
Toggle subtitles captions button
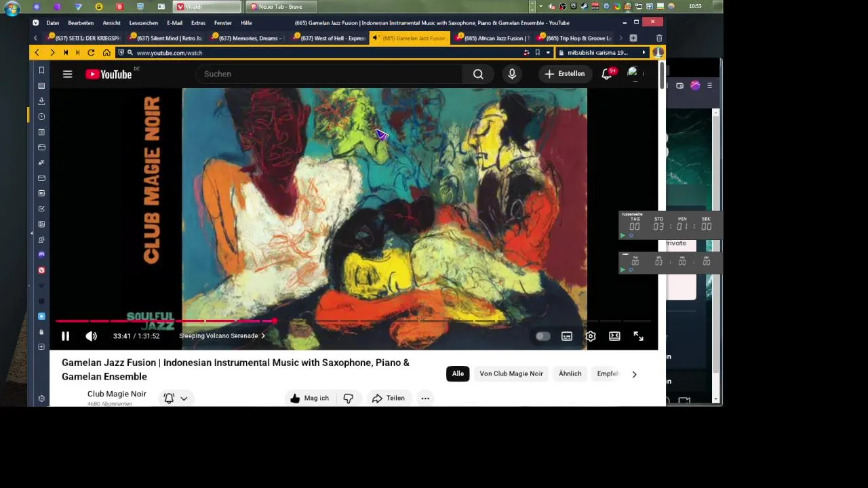pos(567,336)
